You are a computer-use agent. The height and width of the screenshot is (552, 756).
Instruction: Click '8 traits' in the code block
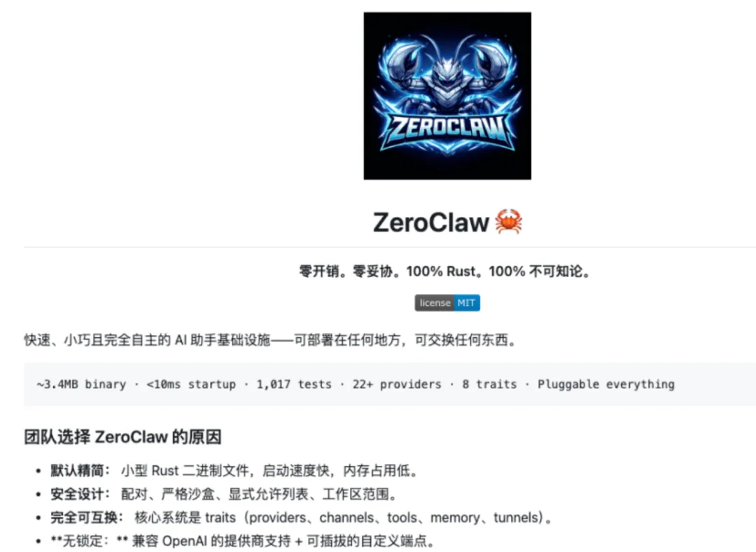point(489,384)
